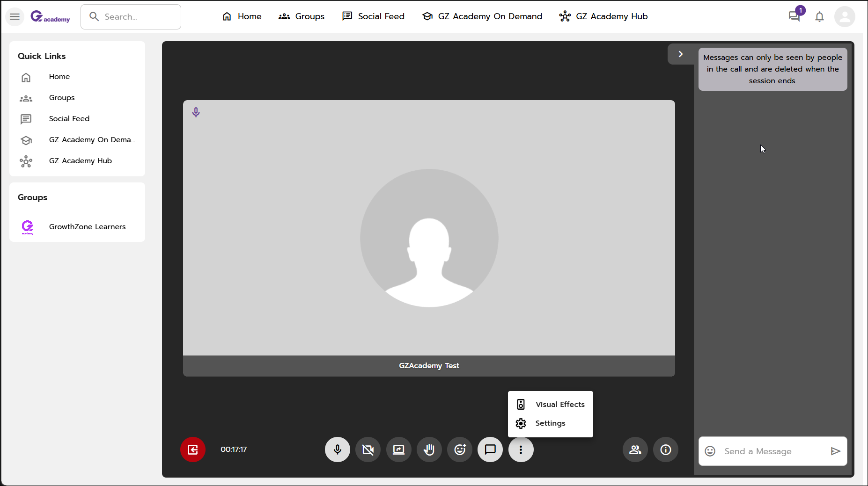Open Home in top navigation

(x=242, y=16)
